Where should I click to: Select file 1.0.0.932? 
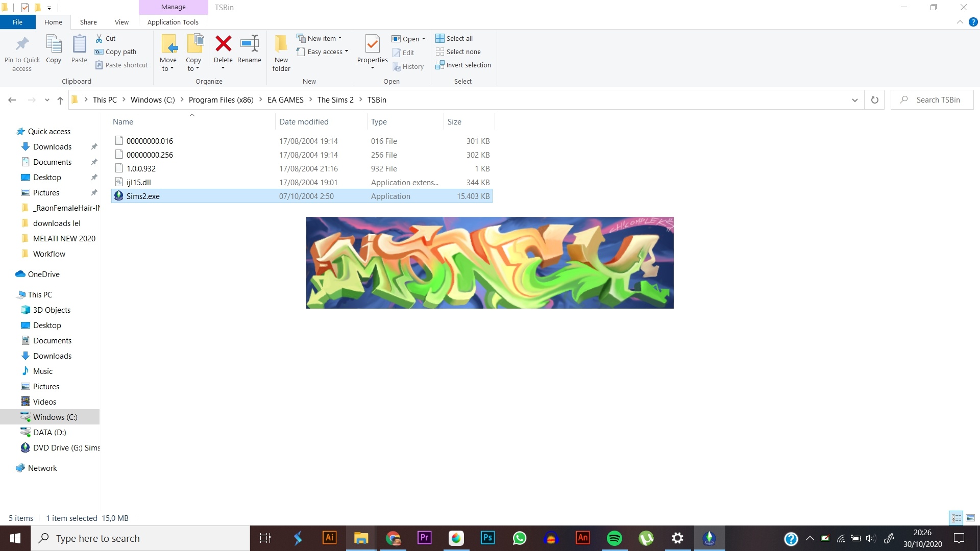pos(302,168)
